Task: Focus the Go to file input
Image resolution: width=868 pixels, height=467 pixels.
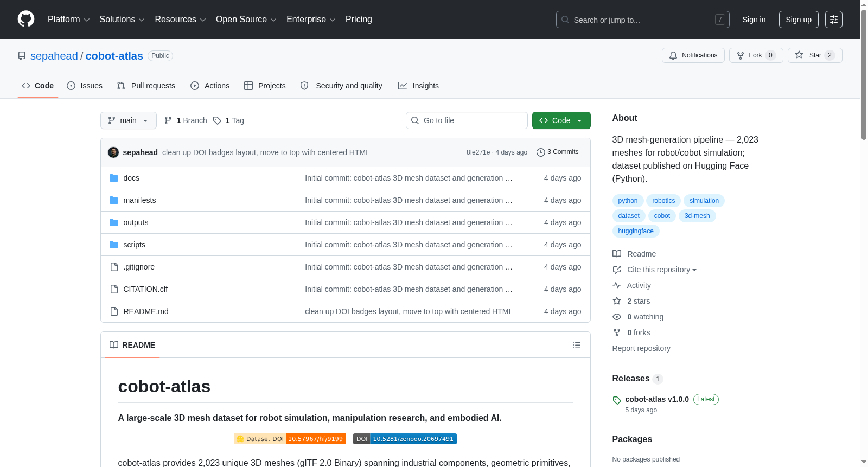Action: pos(467,120)
